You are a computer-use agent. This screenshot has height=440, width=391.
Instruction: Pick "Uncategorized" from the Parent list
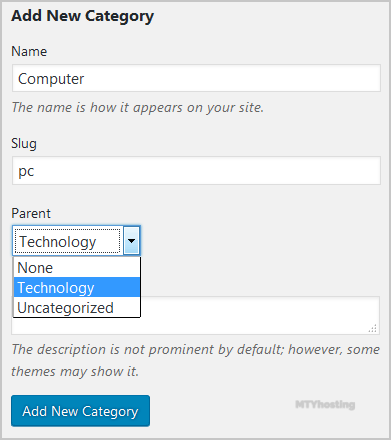tap(77, 307)
